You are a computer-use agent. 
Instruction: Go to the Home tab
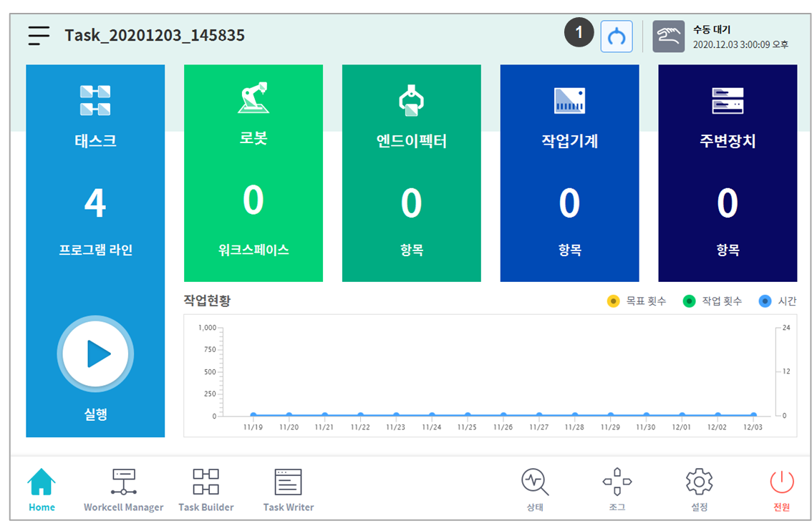pos(42,489)
